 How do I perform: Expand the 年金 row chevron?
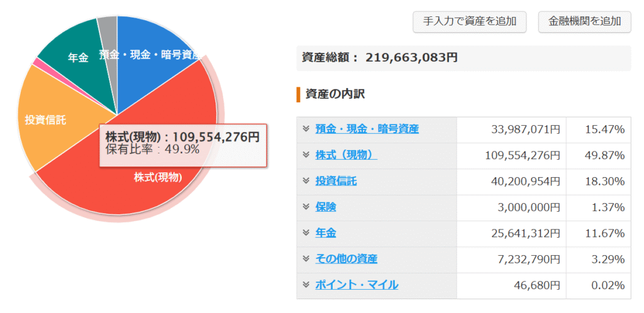coord(306,233)
